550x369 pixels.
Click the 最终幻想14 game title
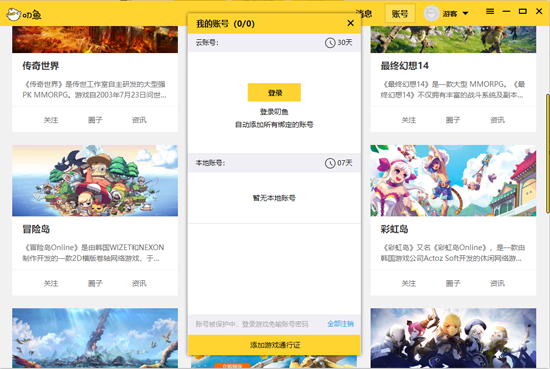(404, 66)
